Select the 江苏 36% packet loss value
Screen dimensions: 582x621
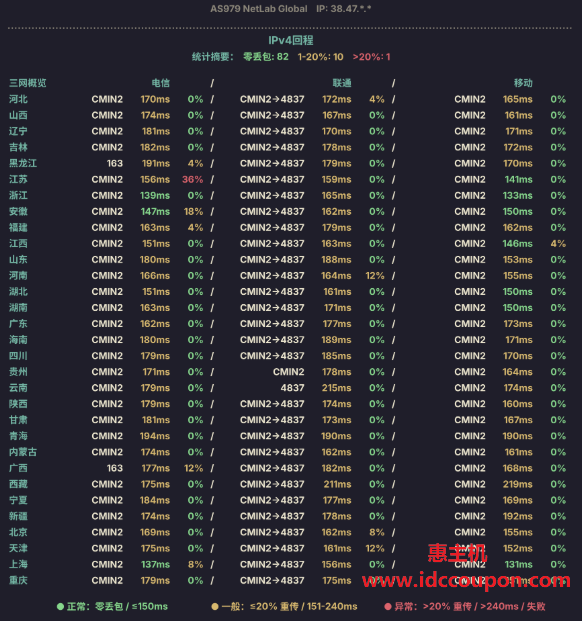pyautogui.click(x=192, y=179)
